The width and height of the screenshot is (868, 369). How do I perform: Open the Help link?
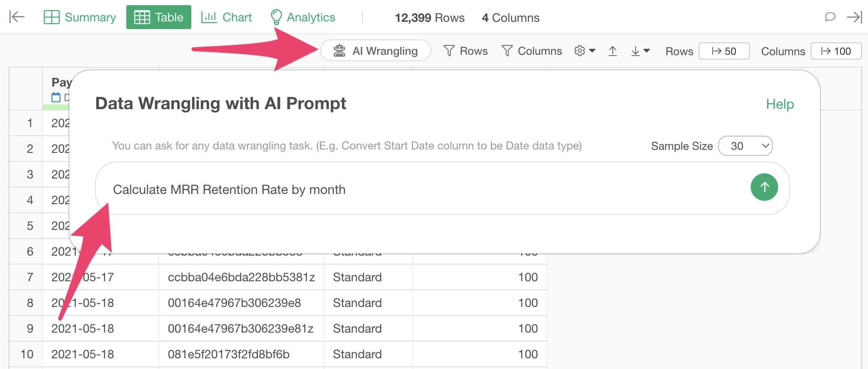click(779, 104)
